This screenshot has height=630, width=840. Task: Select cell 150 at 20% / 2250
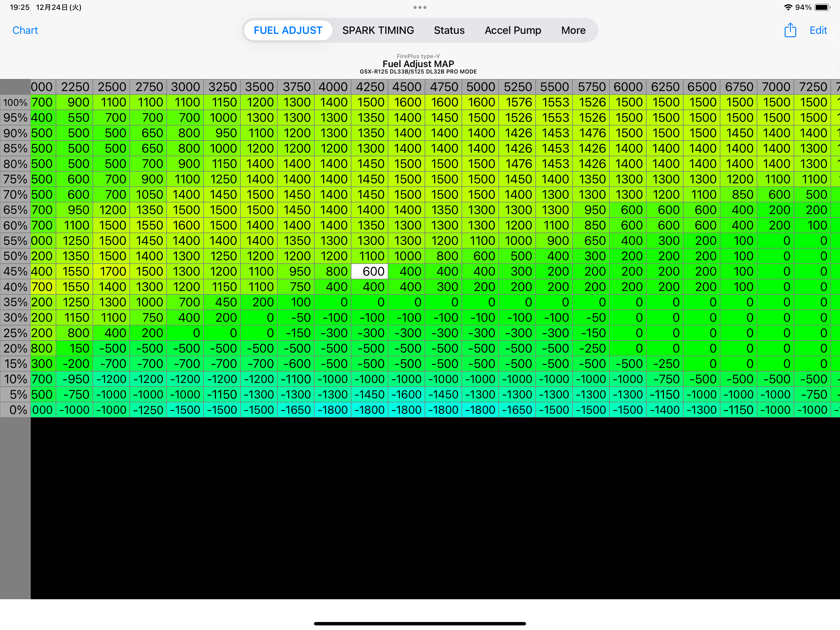click(x=74, y=349)
